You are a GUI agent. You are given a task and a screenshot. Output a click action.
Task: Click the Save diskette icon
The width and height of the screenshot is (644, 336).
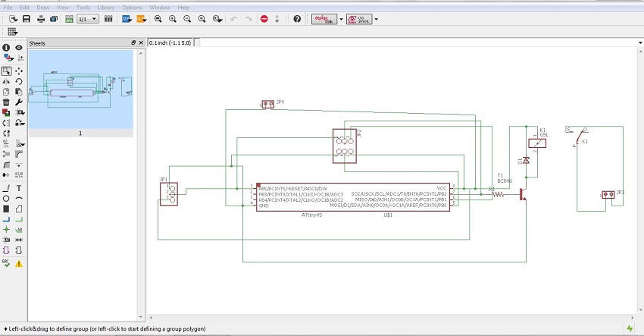point(27,19)
